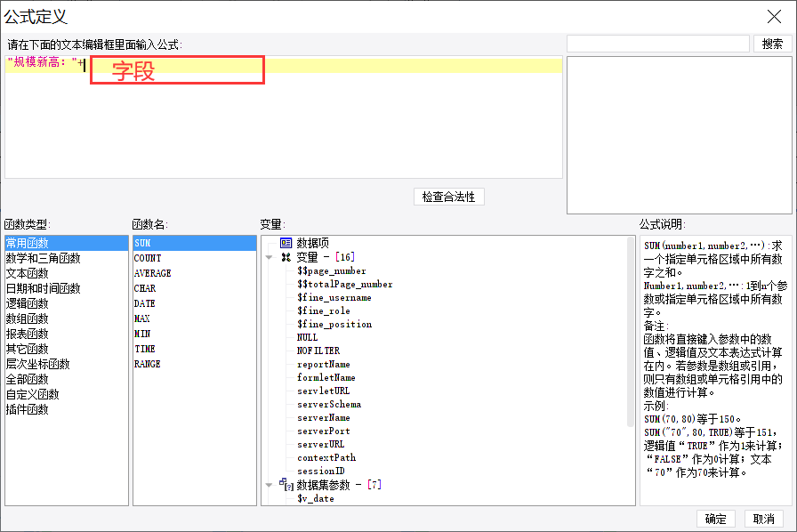This screenshot has width=797, height=532.
Task: Select variable $fine_role
Action: 324,310
